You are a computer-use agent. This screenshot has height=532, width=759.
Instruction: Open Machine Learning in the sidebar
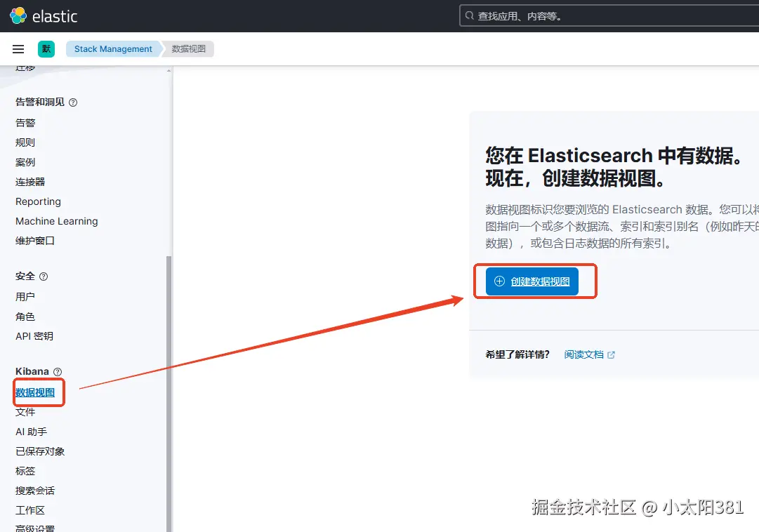pos(57,221)
